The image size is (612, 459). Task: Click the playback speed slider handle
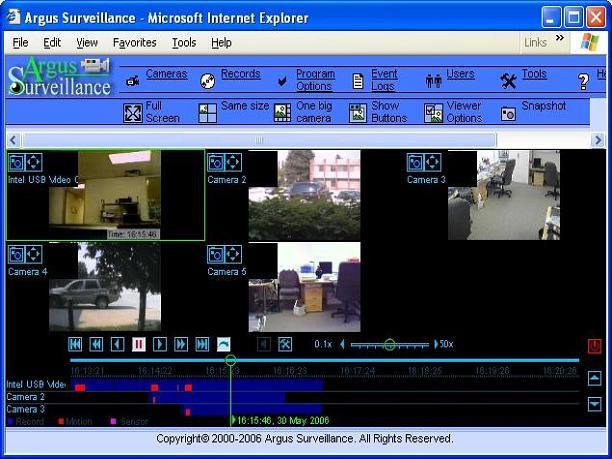pos(390,344)
